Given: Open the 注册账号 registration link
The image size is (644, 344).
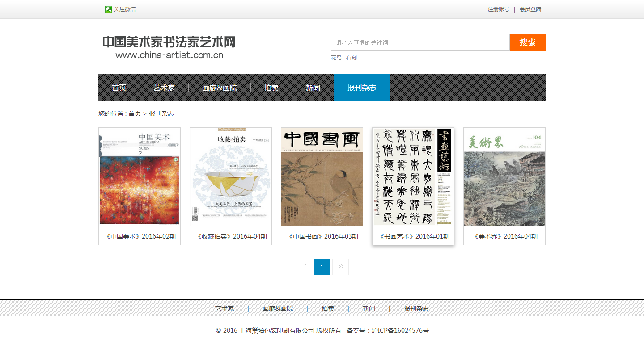Looking at the screenshot, I should pyautogui.click(x=498, y=9).
